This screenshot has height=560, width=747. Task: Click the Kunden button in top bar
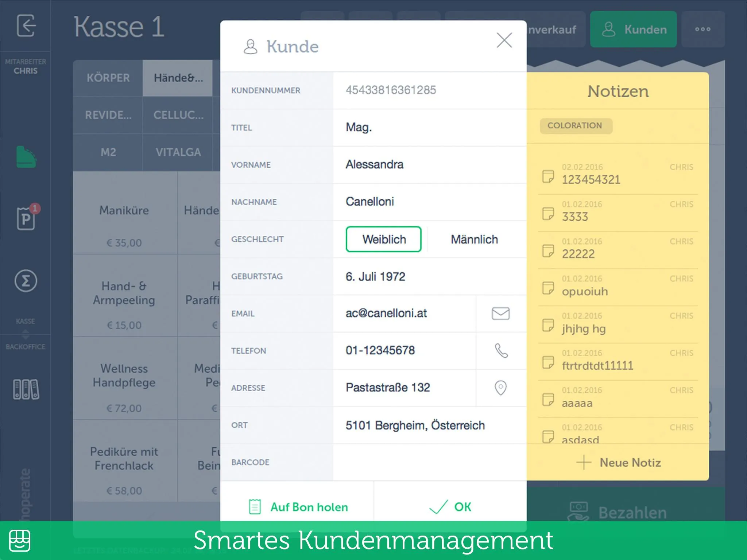click(634, 29)
